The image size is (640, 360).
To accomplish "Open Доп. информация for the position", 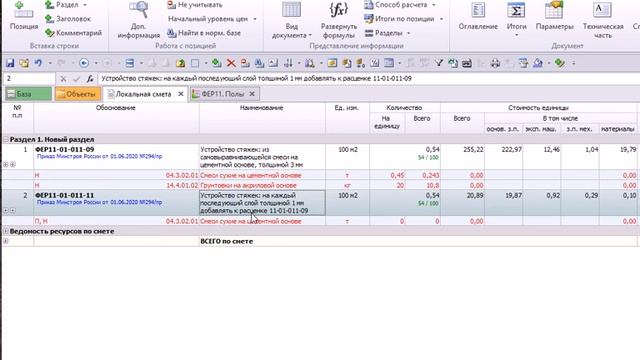I will [139, 20].
